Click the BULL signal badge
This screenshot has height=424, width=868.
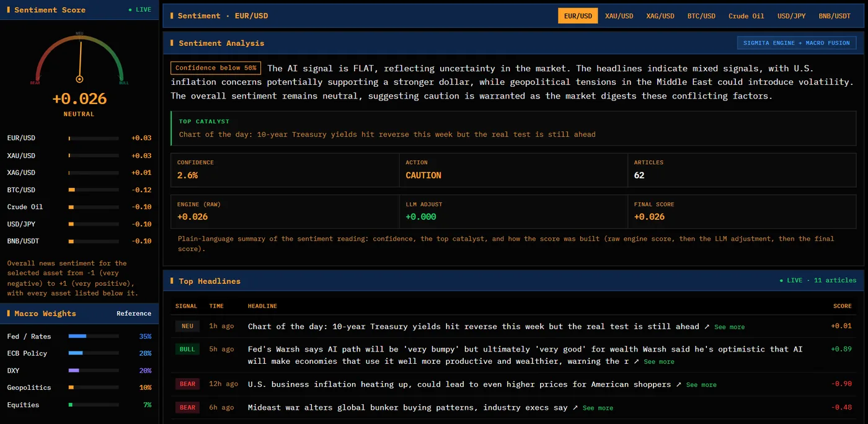[188, 349]
